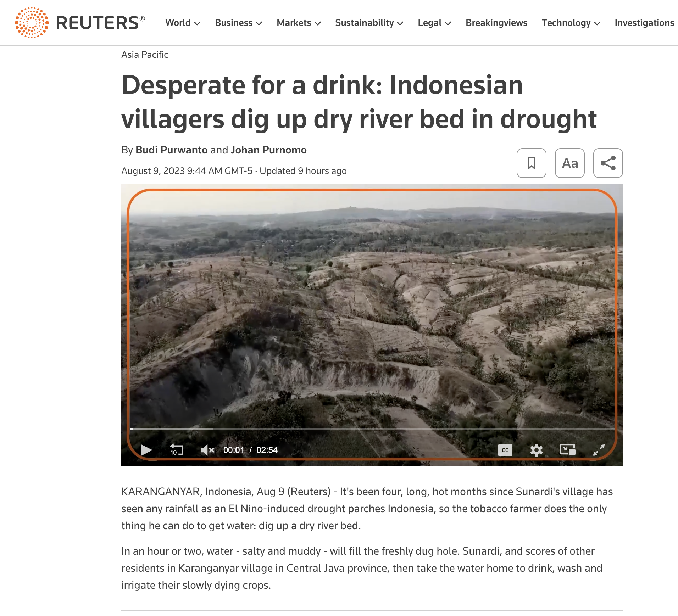Open the Markets menu
The image size is (678, 616).
[x=299, y=23]
